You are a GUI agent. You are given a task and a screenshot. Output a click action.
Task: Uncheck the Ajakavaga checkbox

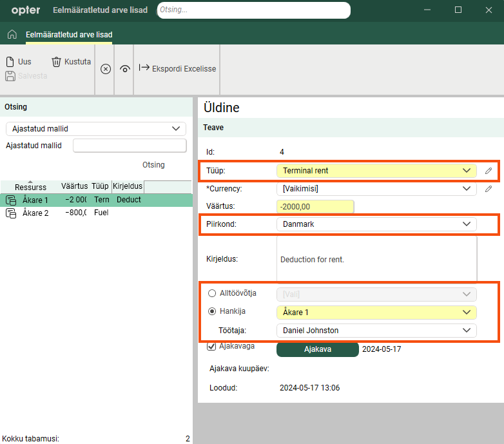click(x=211, y=346)
